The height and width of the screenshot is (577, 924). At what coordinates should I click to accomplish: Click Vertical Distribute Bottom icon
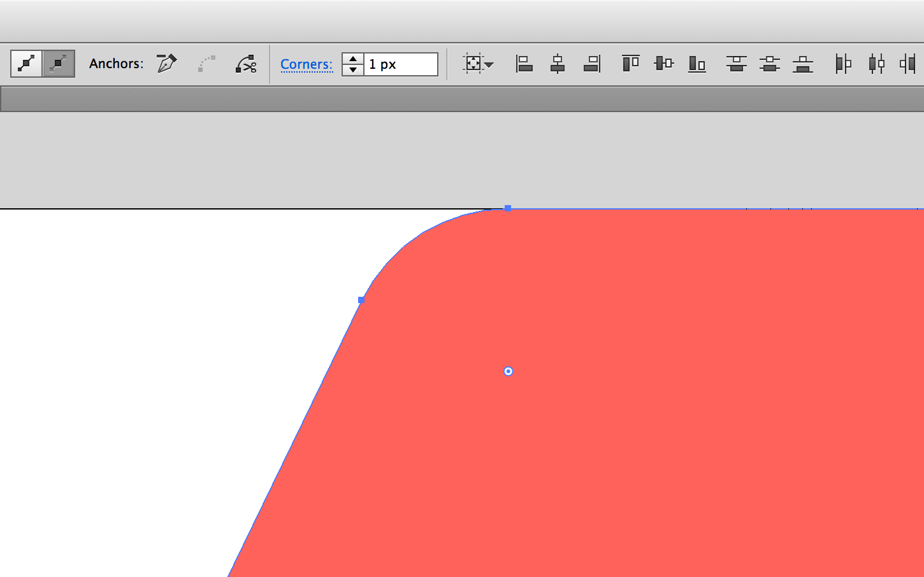(x=803, y=64)
